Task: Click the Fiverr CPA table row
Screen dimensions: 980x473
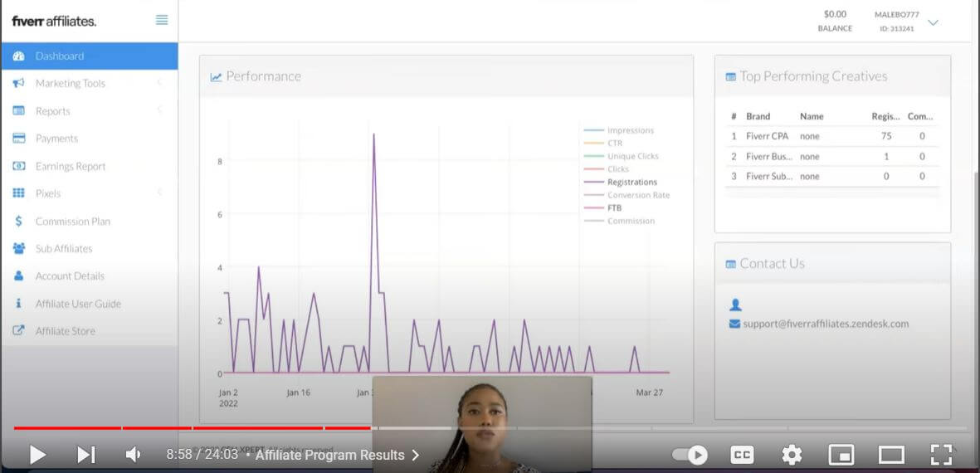Action: point(831,136)
